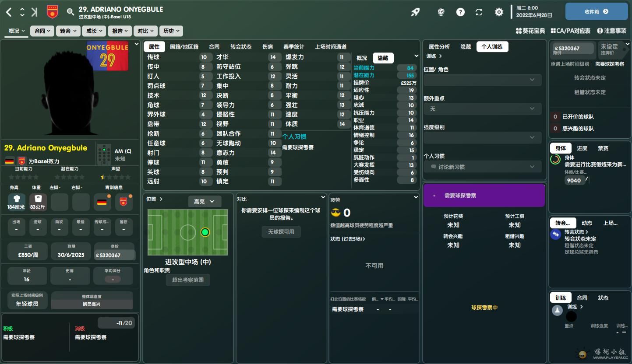
Task: Open the settings gear icon
Action: pyautogui.click(x=499, y=12)
